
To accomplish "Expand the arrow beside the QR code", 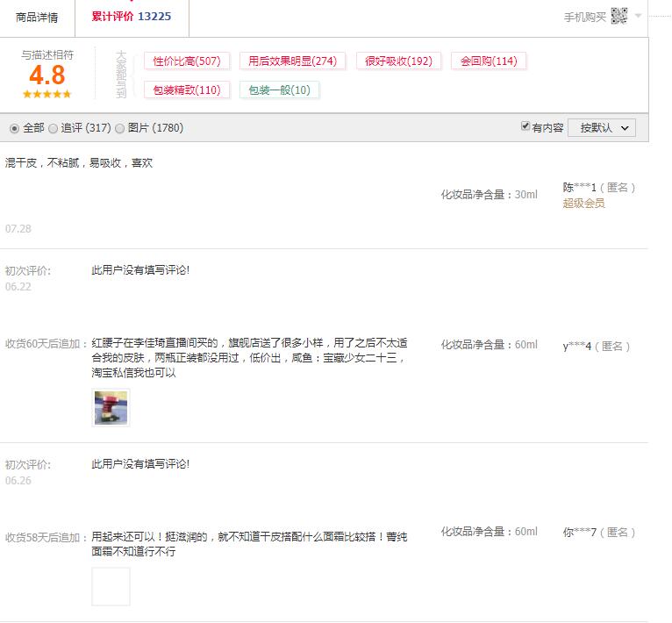I will [639, 16].
